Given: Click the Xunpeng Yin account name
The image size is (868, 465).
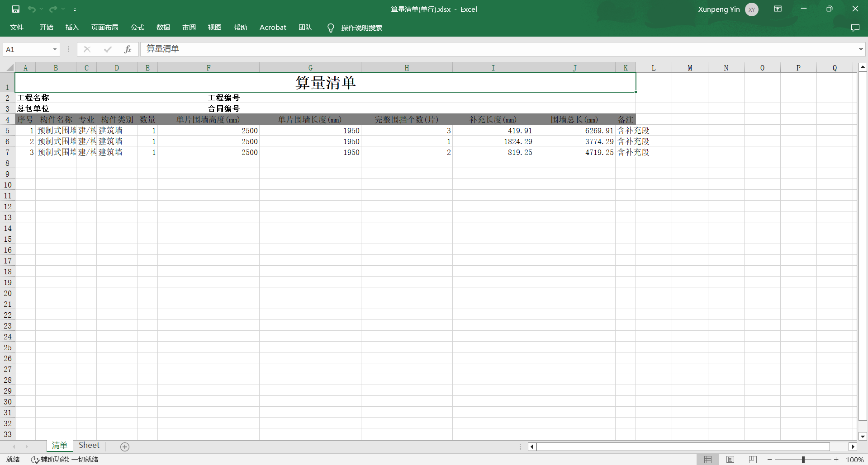Looking at the screenshot, I should click(x=719, y=9).
